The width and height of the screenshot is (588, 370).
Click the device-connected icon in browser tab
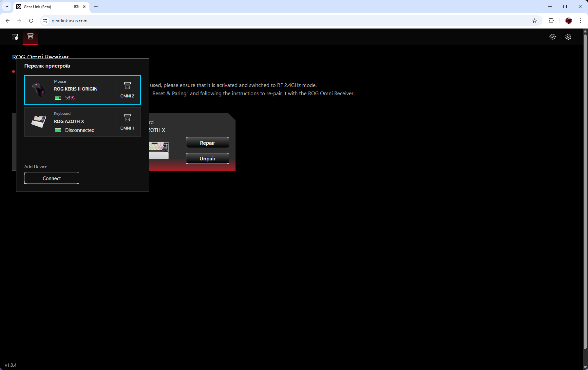(76, 7)
